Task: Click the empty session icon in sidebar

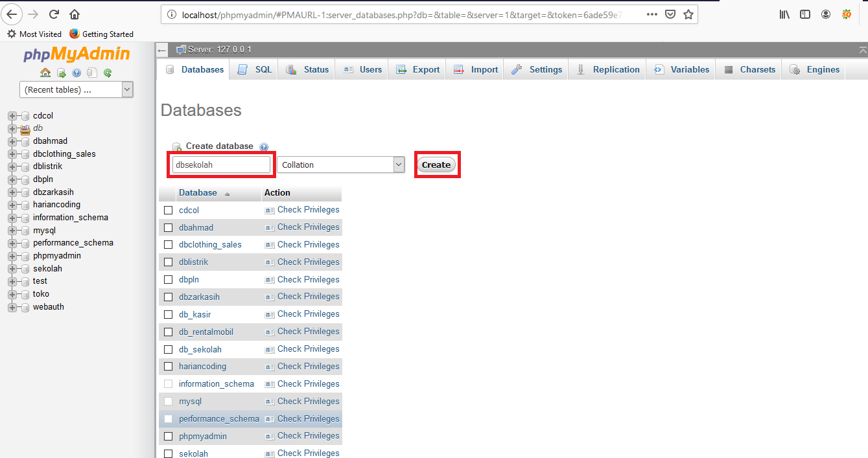Action: (x=60, y=73)
